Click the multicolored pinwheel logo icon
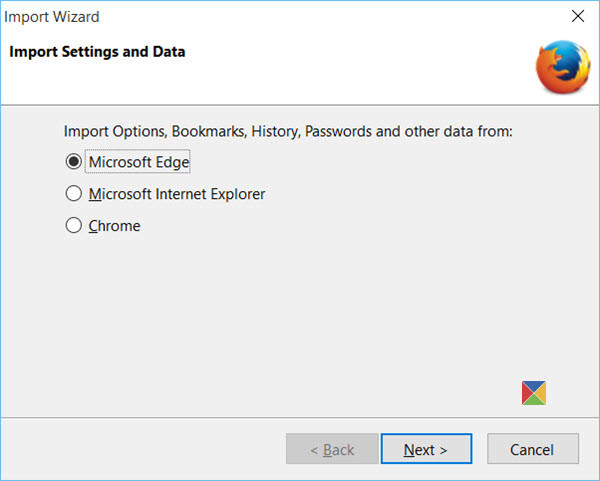The height and width of the screenshot is (481, 600). pyautogui.click(x=534, y=393)
